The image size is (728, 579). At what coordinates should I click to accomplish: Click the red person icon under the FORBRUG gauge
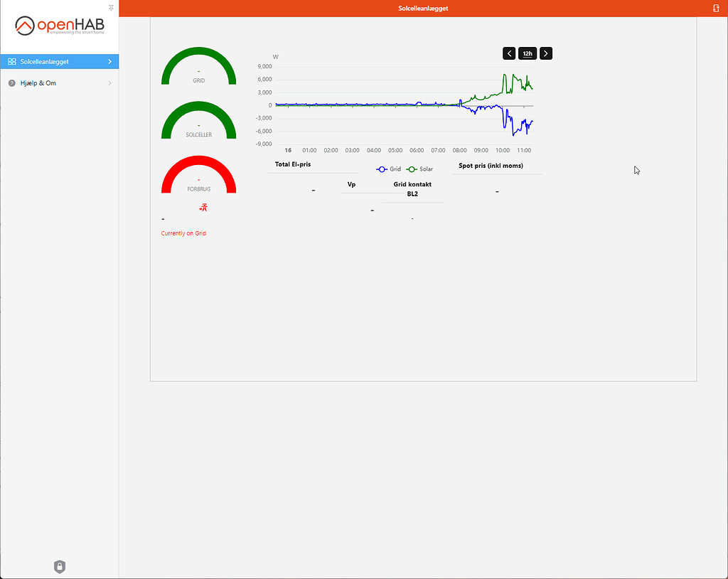click(x=204, y=208)
